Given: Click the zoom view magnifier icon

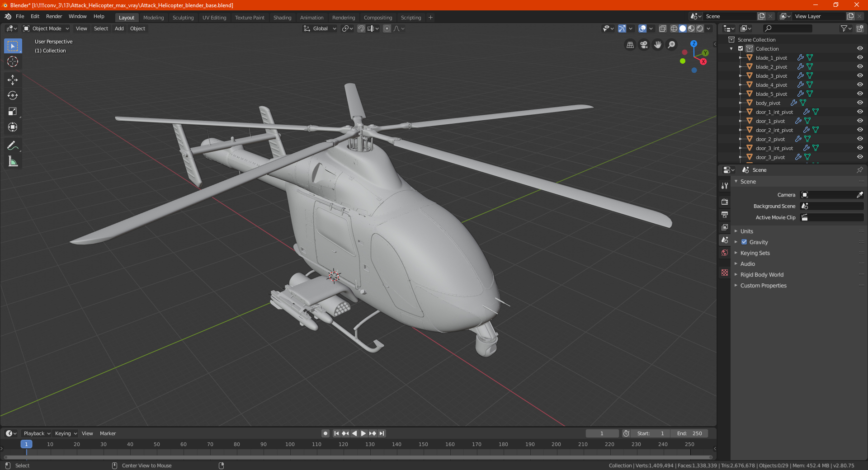Looking at the screenshot, I should tap(672, 45).
